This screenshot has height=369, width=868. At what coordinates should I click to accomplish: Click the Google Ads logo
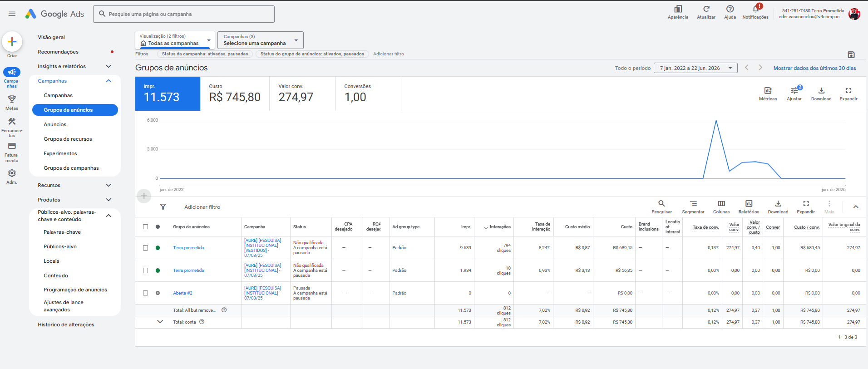(54, 14)
